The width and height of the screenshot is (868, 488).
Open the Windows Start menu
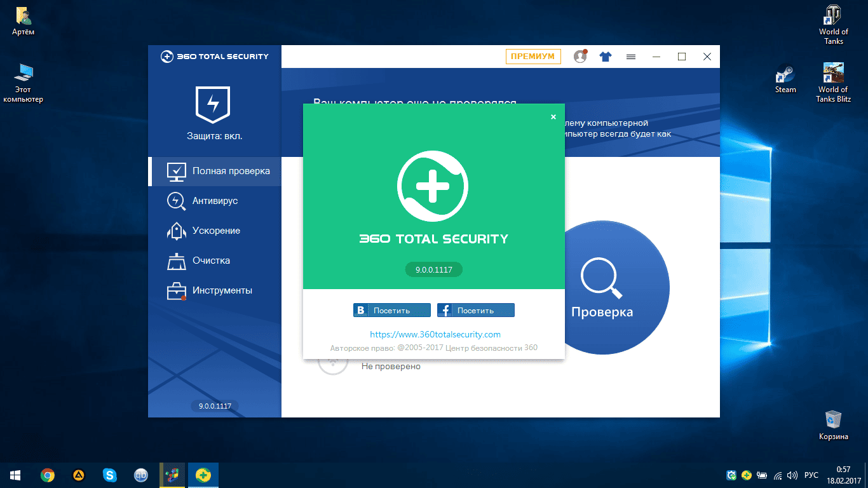click(15, 475)
